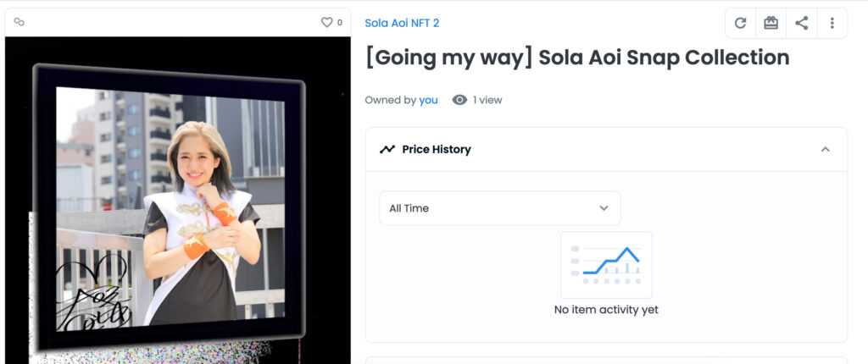The image size is (868, 364).
Task: Open the three-dot more options menu
Action: point(832,23)
